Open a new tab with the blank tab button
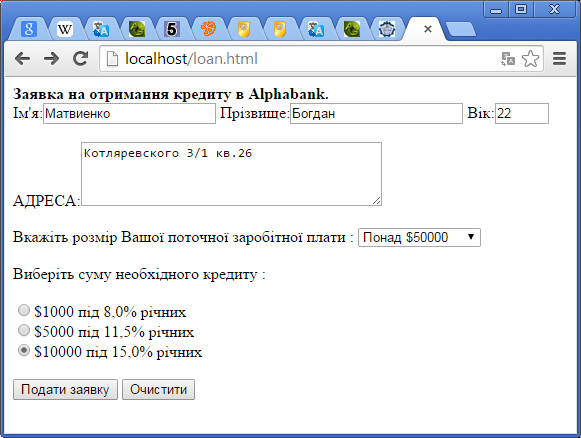 (461, 29)
